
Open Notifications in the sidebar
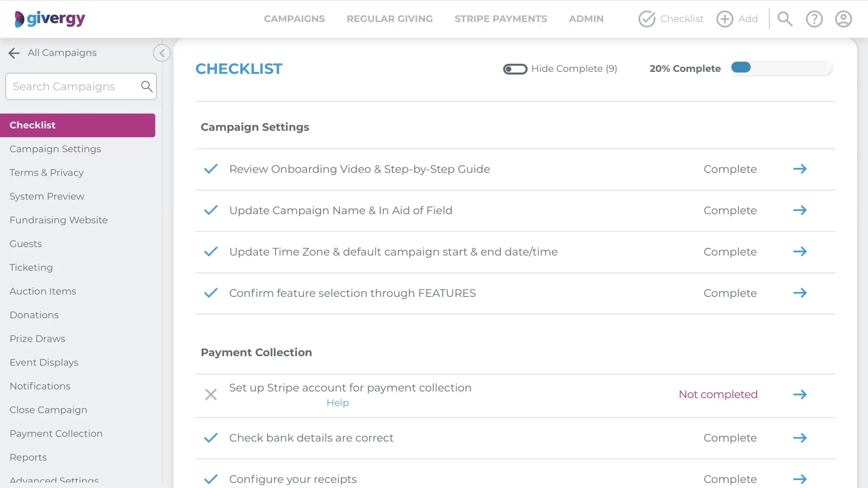[40, 386]
